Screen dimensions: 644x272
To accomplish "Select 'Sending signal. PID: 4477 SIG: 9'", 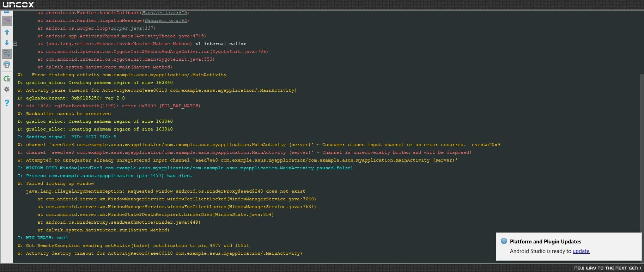I will (x=67, y=137).
